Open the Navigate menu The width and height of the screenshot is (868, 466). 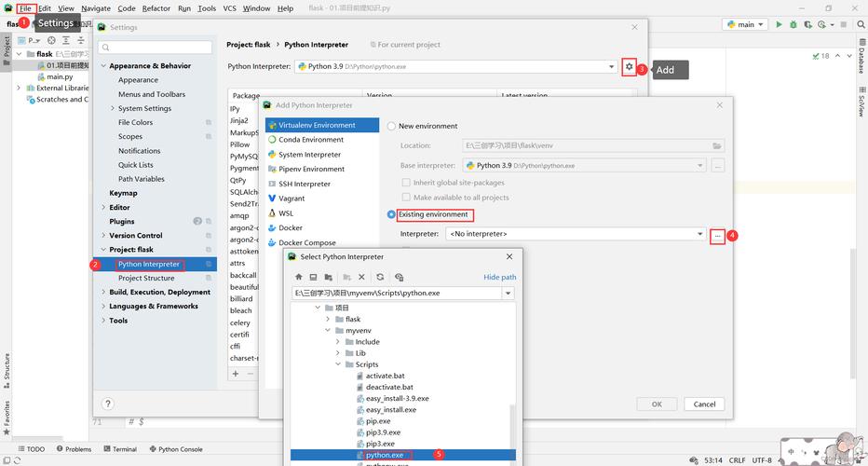tap(96, 8)
